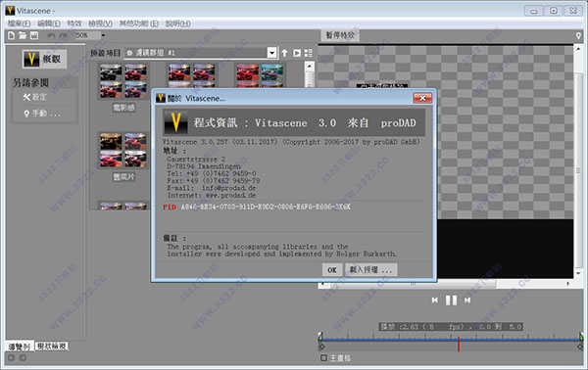The height and width of the screenshot is (370, 588).
Task: Select the 舊底片 preset thumbnail group
Action: (x=123, y=150)
